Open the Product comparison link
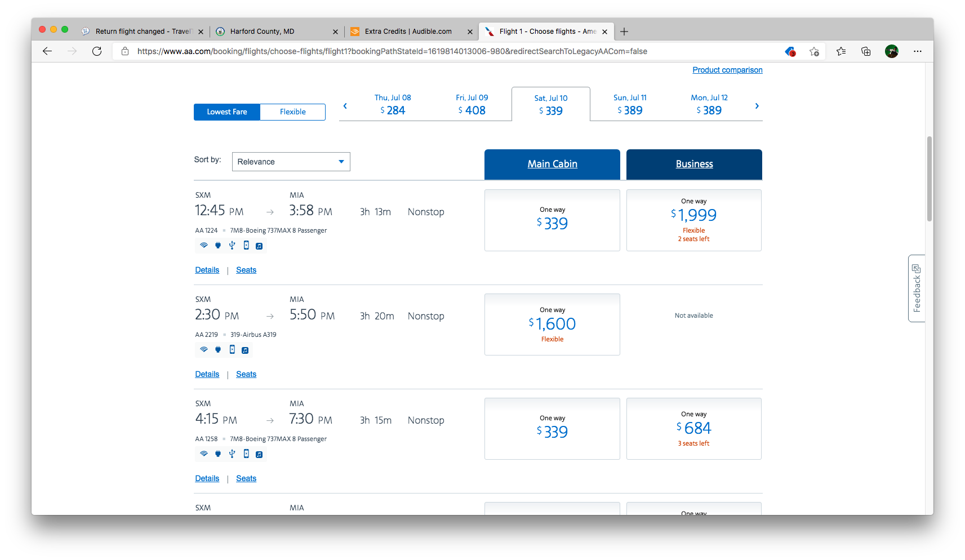Image resolution: width=965 pixels, height=560 pixels. (x=727, y=70)
